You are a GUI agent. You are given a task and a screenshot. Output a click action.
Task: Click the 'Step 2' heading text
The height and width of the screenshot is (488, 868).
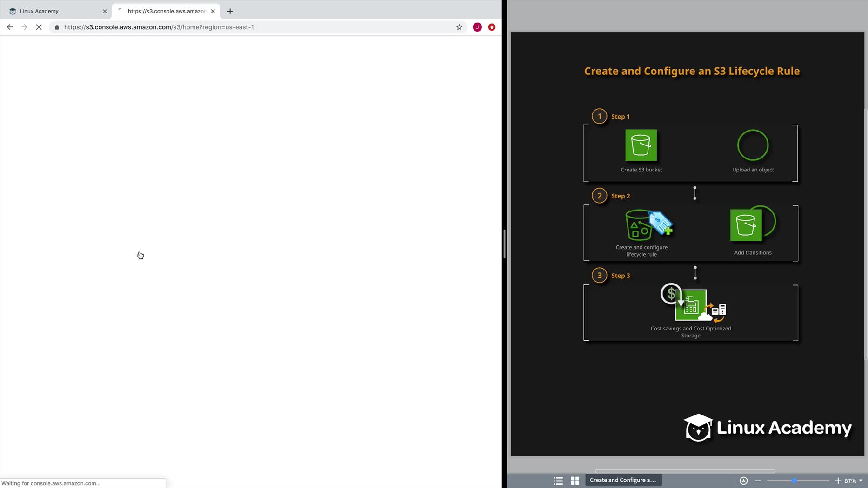pyautogui.click(x=621, y=196)
